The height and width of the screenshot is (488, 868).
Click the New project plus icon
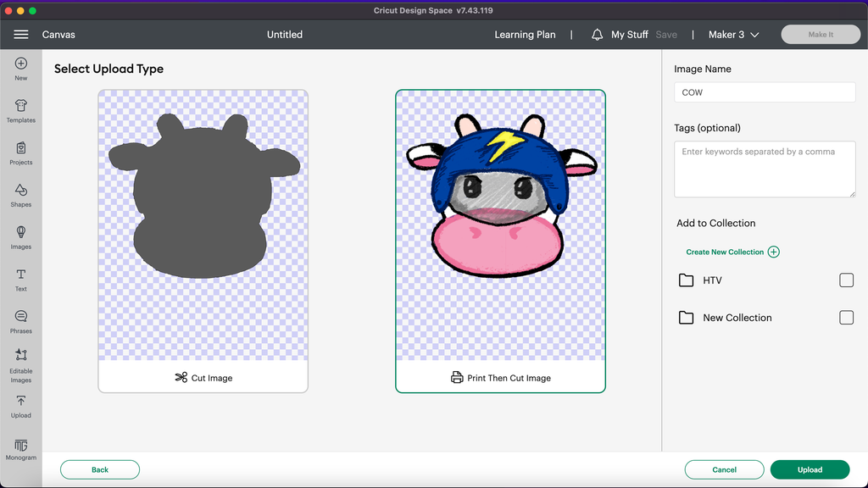[x=21, y=64]
